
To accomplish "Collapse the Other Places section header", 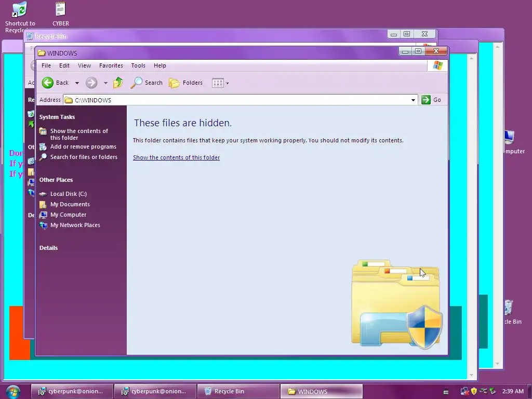I will [56, 180].
